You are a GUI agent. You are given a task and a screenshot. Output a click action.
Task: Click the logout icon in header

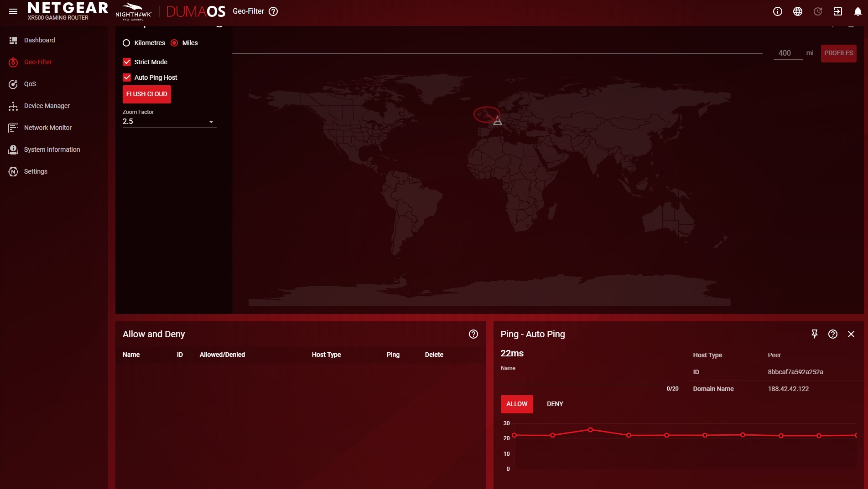(838, 11)
